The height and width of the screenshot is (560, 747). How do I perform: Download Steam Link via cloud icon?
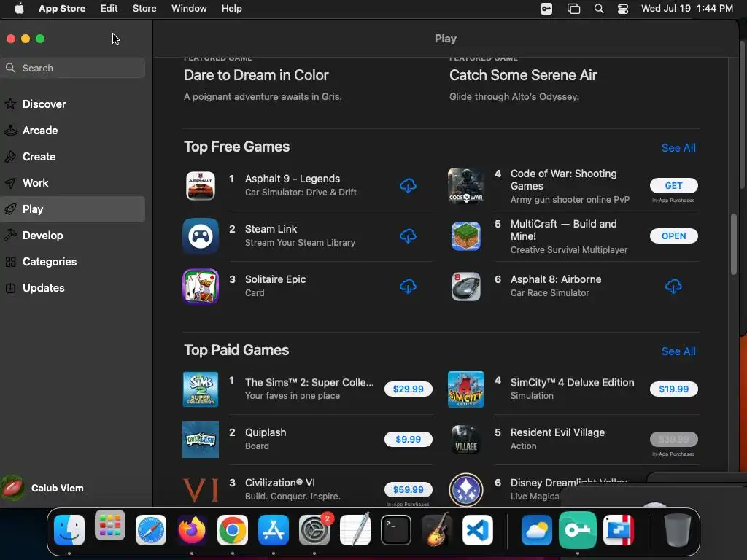[x=408, y=236]
